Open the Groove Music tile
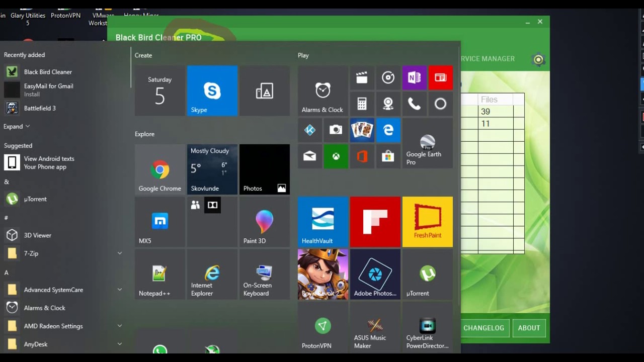 pos(388,77)
